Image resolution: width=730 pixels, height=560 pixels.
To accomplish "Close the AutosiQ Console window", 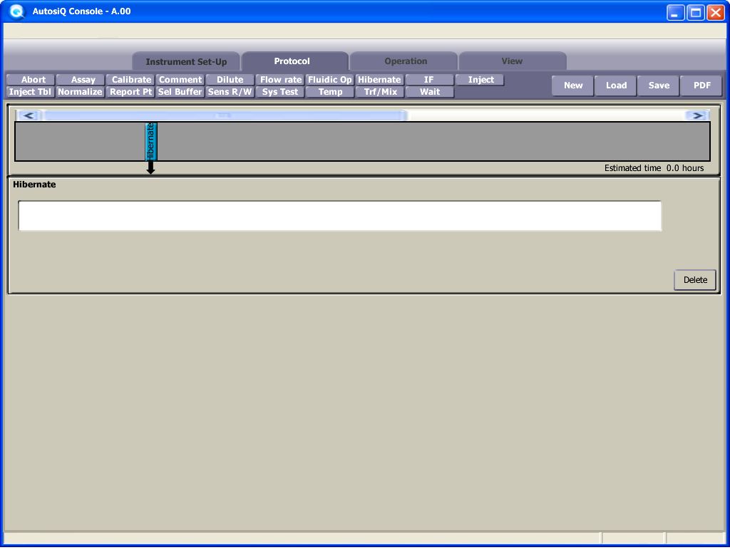I will [x=716, y=12].
